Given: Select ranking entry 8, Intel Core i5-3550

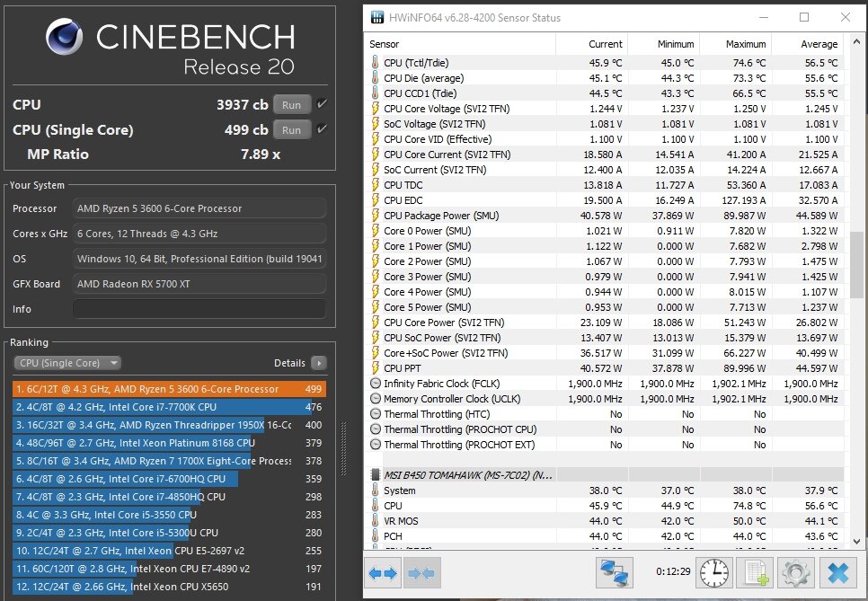Looking at the screenshot, I should point(170,515).
